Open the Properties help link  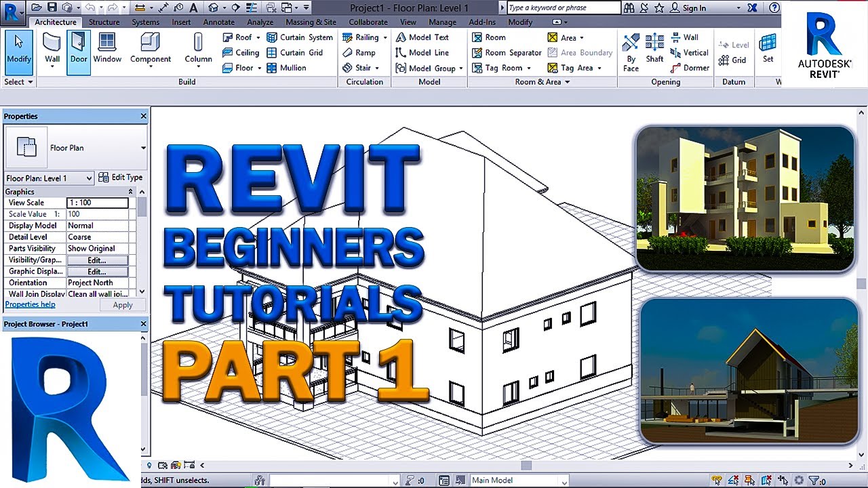(31, 305)
